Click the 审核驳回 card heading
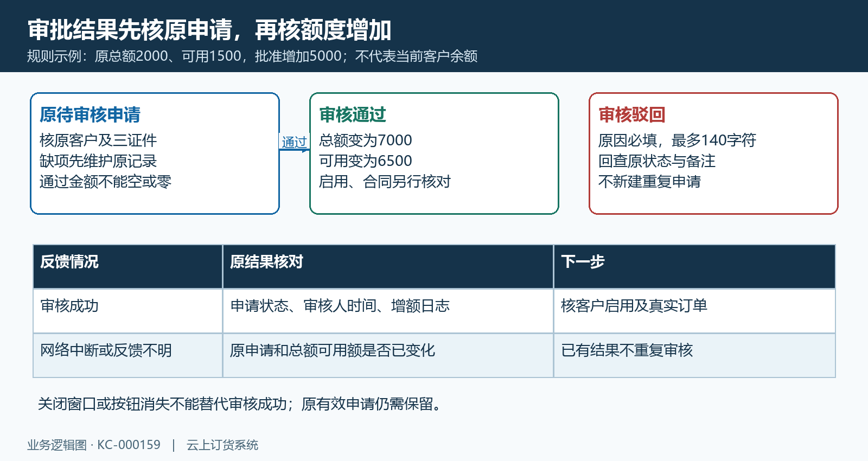The width and height of the screenshot is (868, 461). pos(632,114)
